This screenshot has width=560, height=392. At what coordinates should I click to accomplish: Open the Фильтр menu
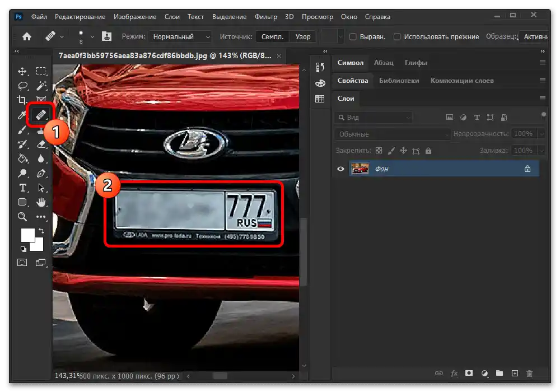(265, 17)
